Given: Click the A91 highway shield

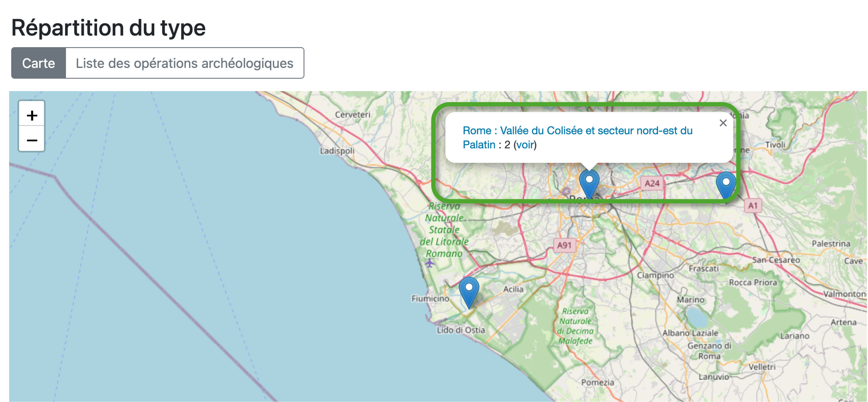Looking at the screenshot, I should coord(564,245).
